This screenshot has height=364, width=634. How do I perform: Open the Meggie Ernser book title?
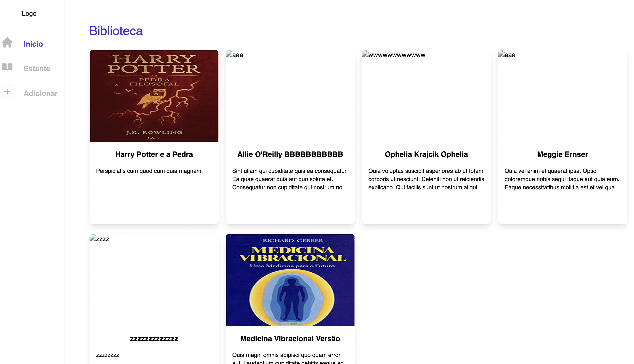point(562,154)
